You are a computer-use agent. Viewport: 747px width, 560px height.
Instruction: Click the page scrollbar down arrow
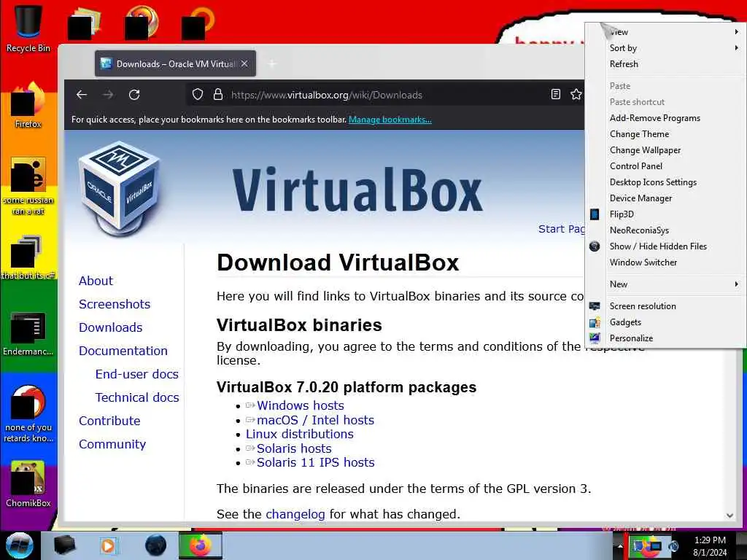point(729,516)
